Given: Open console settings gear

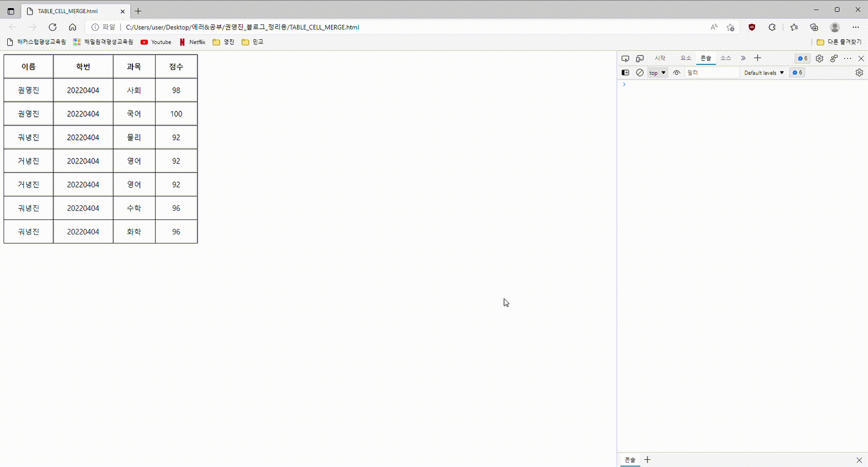Looking at the screenshot, I should pos(859,72).
